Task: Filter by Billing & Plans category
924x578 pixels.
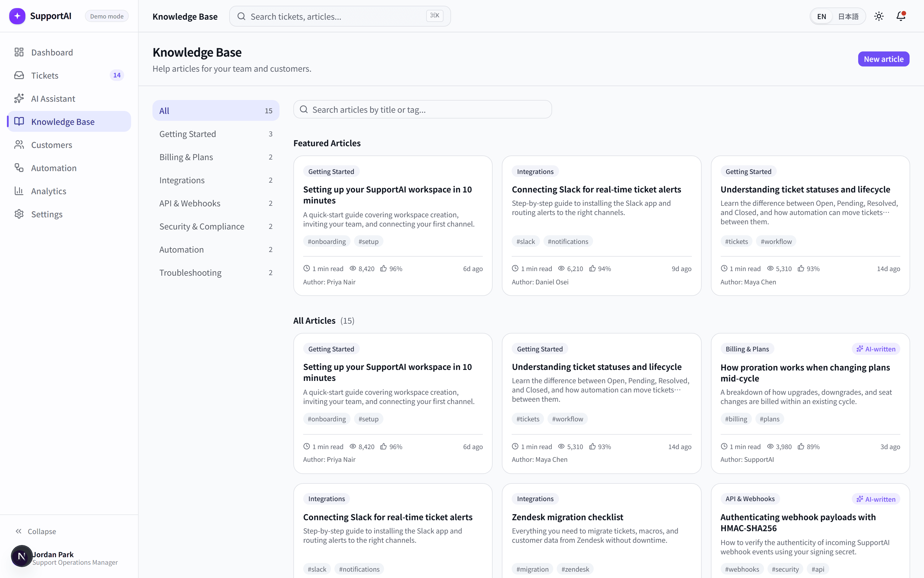Action: [216, 157]
